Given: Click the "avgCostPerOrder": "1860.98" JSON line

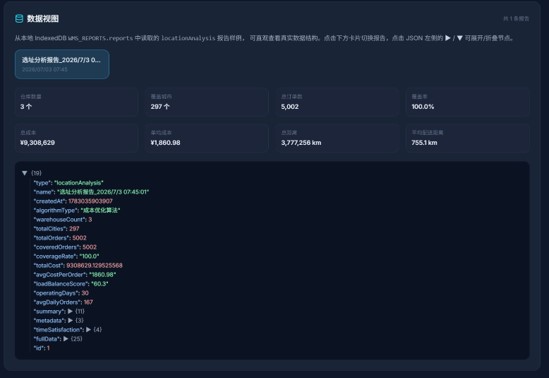Looking at the screenshot, I should (75, 274).
